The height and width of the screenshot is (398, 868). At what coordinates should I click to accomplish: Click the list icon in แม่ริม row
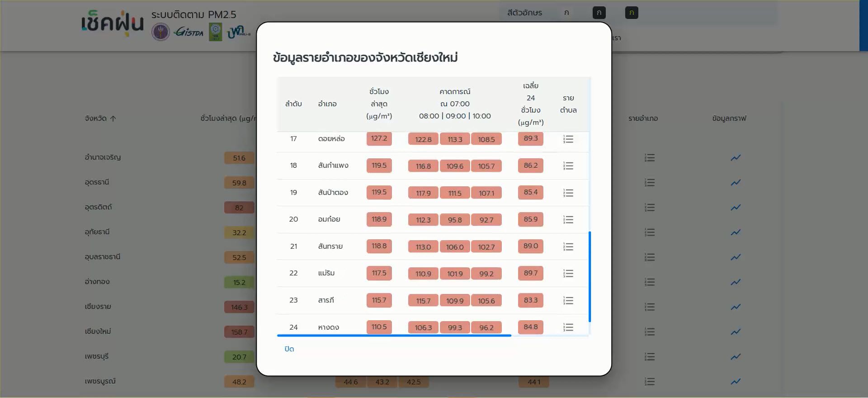568,274
